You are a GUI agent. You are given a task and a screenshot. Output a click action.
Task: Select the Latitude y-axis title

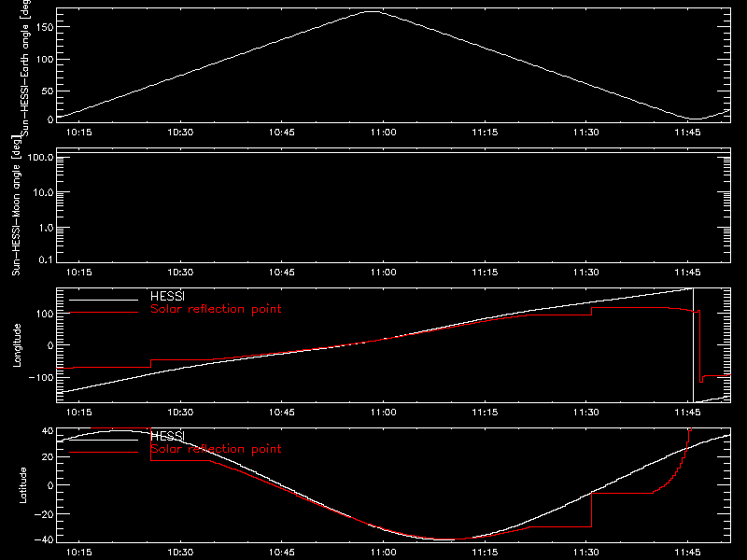click(x=22, y=485)
